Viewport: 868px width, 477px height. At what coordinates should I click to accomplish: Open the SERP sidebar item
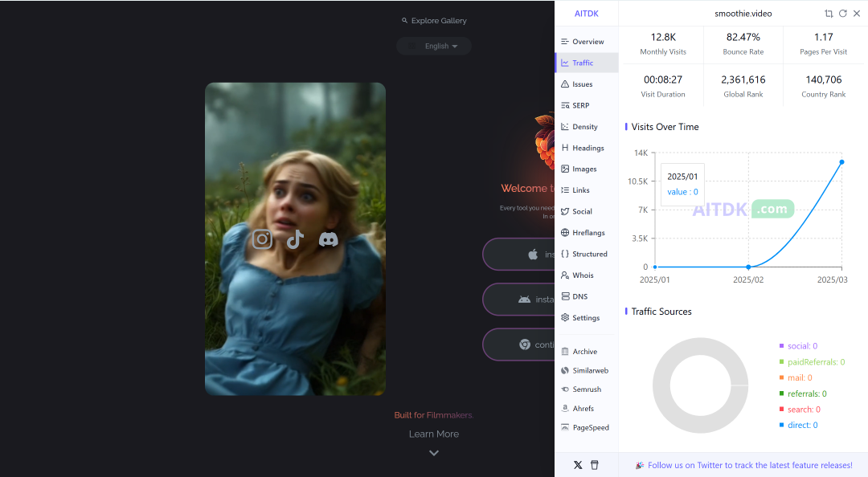[586, 105]
